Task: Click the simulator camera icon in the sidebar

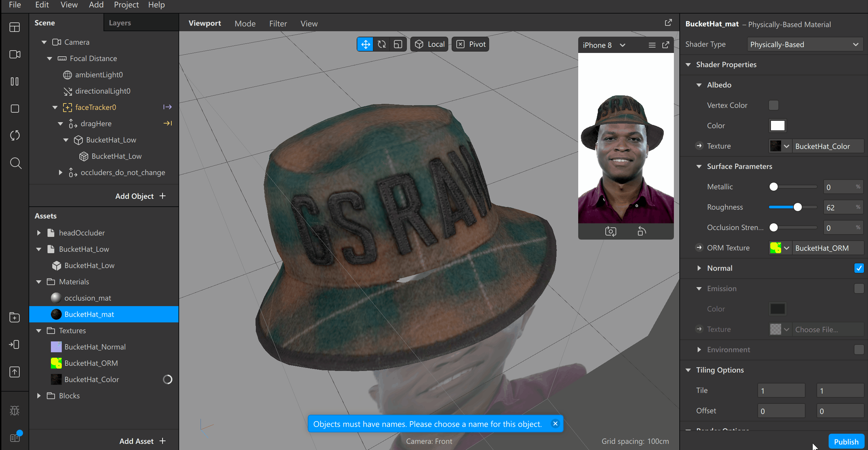Action: click(x=15, y=54)
